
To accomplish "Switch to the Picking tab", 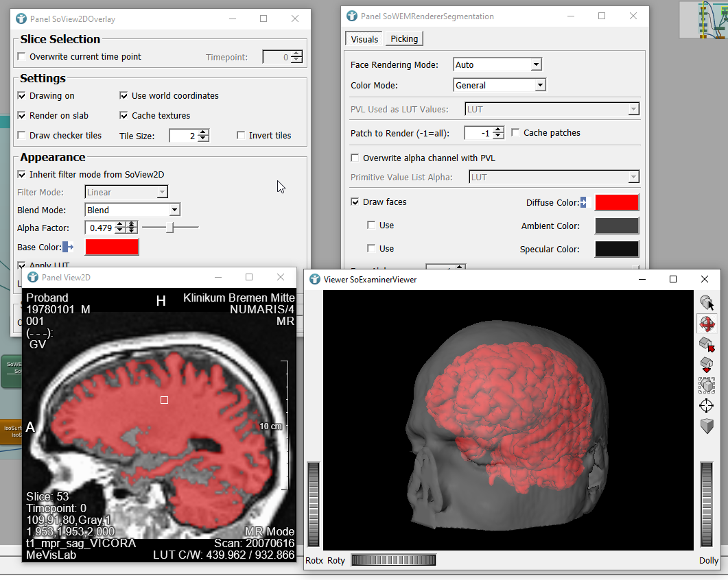I will pos(404,39).
